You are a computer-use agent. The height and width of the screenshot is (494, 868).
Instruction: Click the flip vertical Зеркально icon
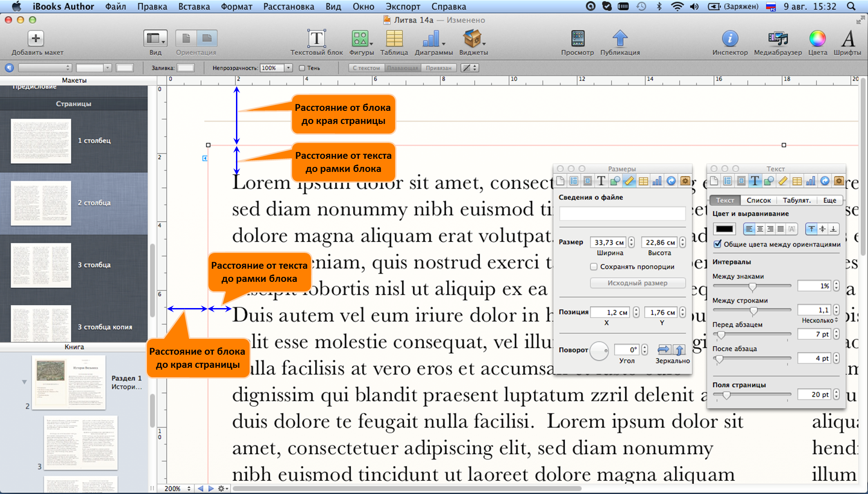(679, 350)
